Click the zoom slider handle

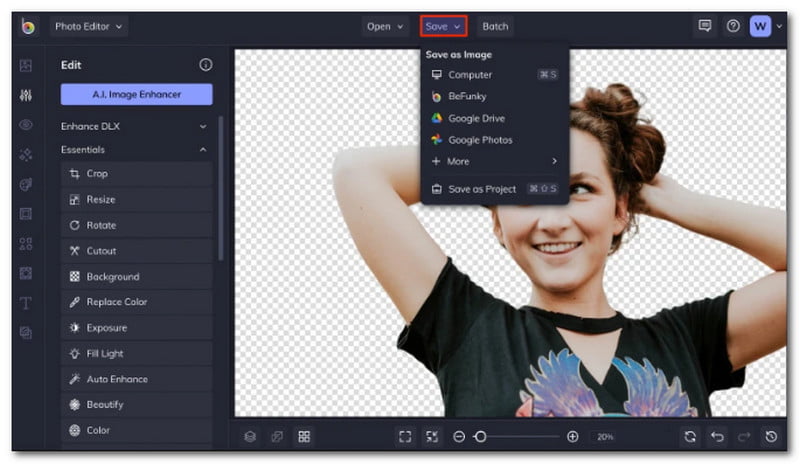click(x=481, y=437)
